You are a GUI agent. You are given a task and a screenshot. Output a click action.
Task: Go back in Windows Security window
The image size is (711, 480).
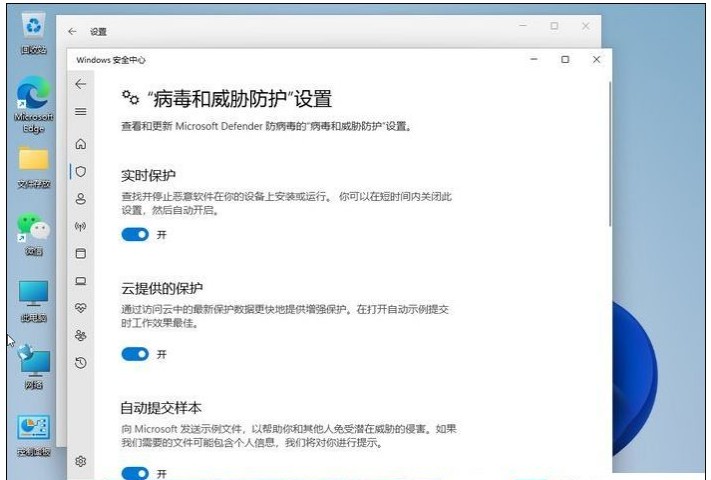(81, 84)
